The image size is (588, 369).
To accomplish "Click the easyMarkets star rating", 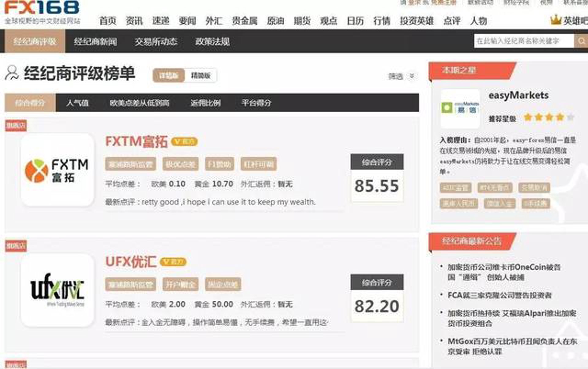I will pyautogui.click(x=549, y=117).
